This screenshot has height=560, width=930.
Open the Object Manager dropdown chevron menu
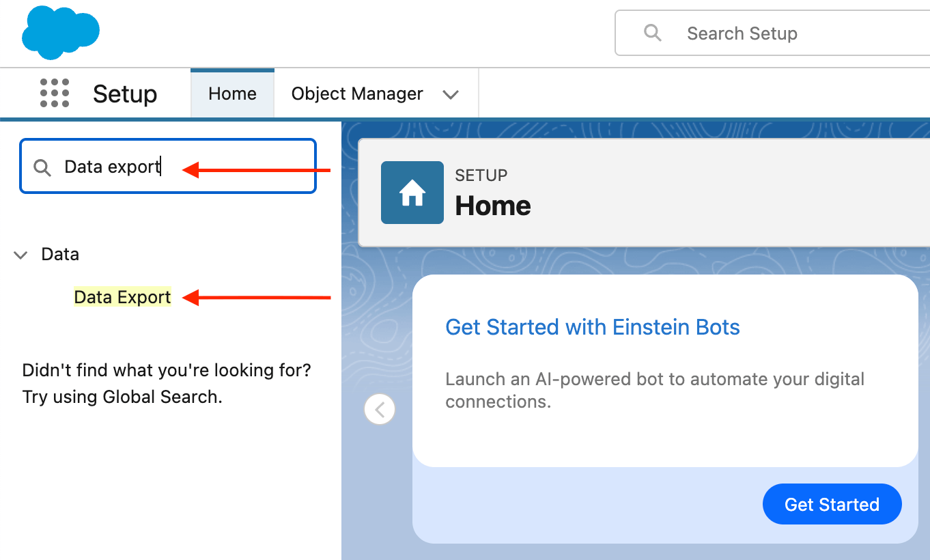pyautogui.click(x=451, y=95)
